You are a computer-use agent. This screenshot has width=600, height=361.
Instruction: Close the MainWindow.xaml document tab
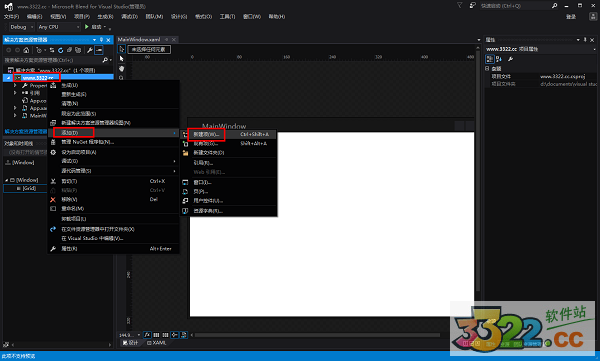coord(174,39)
